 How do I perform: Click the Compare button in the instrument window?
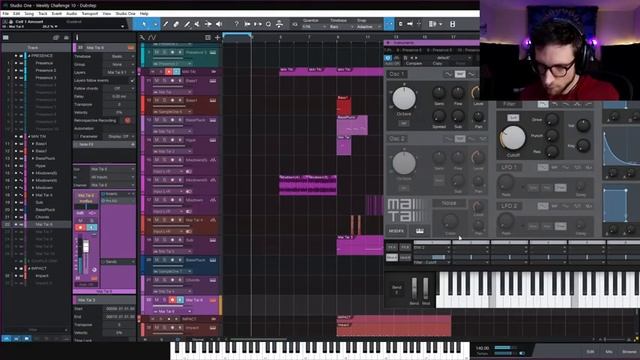(414, 64)
